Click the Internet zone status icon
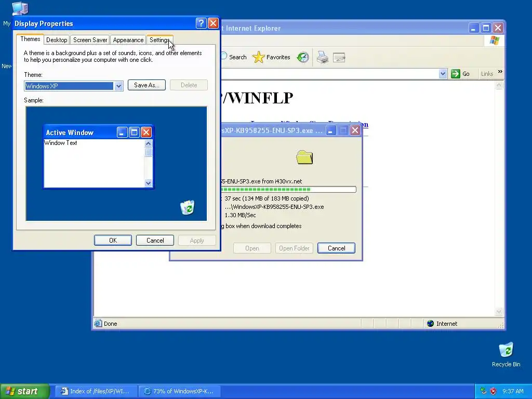This screenshot has width=532, height=399. [431, 323]
